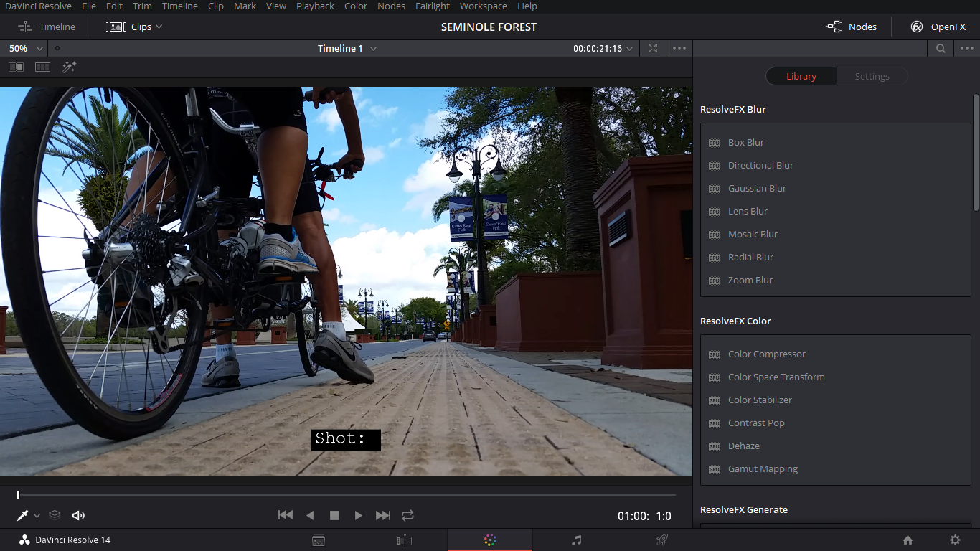Click the viewer scrubber bar playhead
Screen dimensions: 980x551
[18, 495]
